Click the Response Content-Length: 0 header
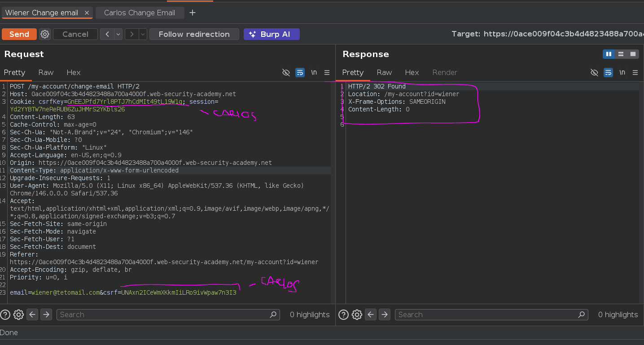The width and height of the screenshot is (644, 345). (x=379, y=109)
